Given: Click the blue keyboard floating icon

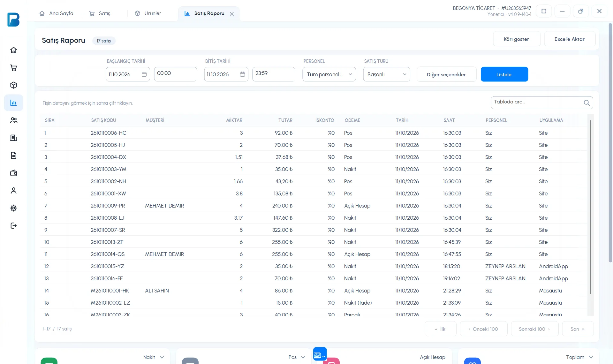Looking at the screenshot, I should (320, 354).
